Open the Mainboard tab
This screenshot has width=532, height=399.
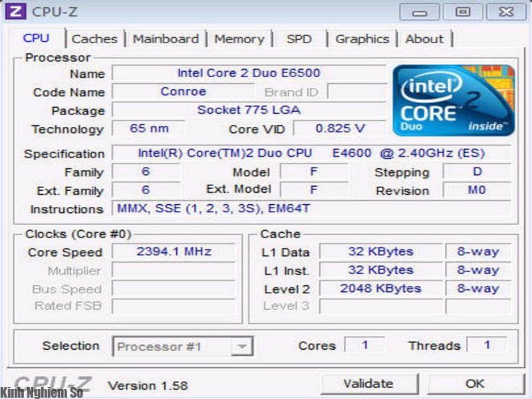tap(166, 39)
